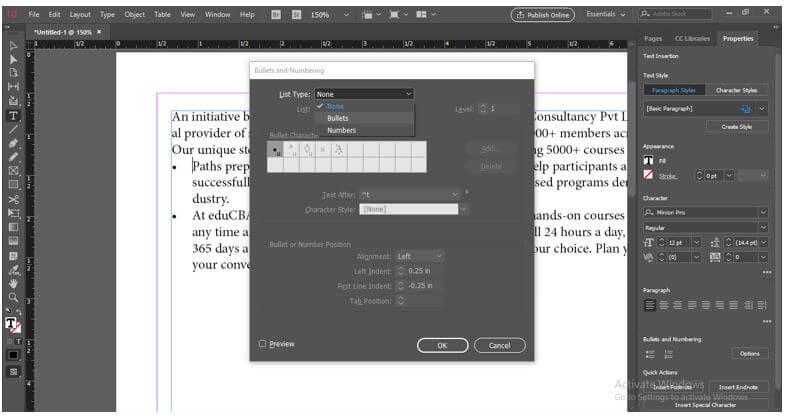Select Paragraph Styles toggle button
Image resolution: width=792 pixels, height=418 pixels.
(673, 90)
